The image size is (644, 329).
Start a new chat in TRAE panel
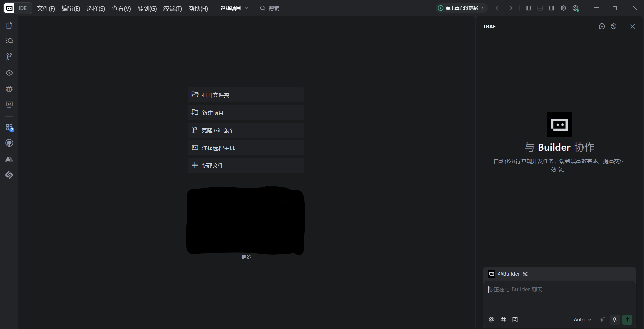tap(602, 26)
